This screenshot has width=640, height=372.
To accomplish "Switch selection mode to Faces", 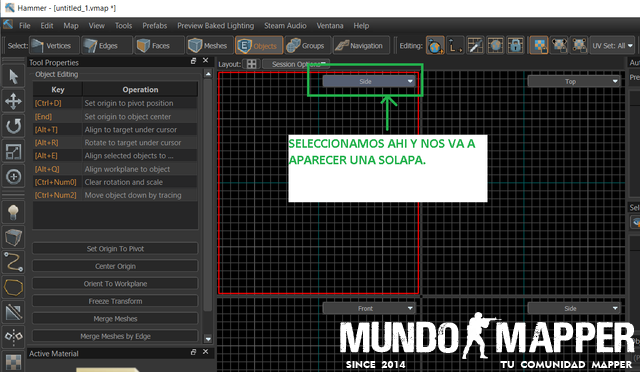I will click(159, 45).
